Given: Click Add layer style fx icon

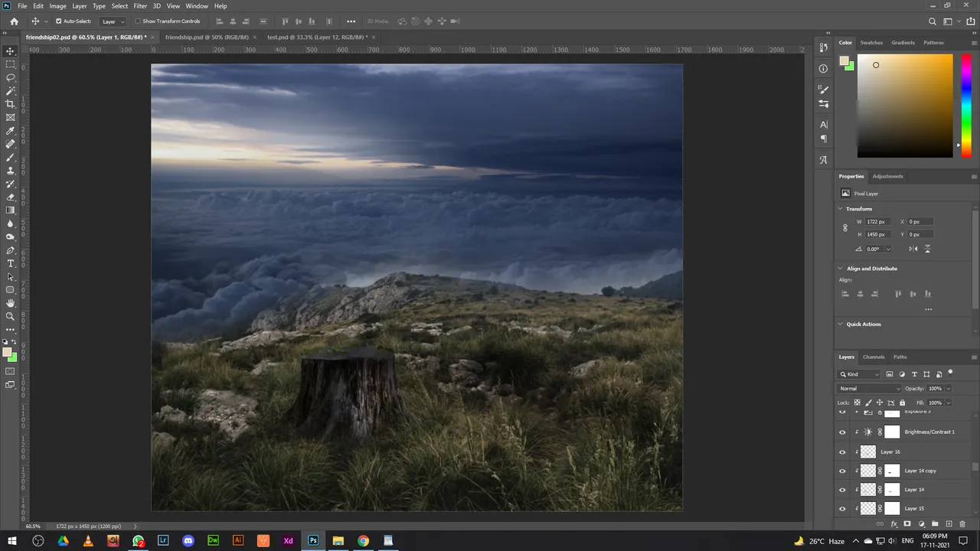Looking at the screenshot, I should 893,524.
